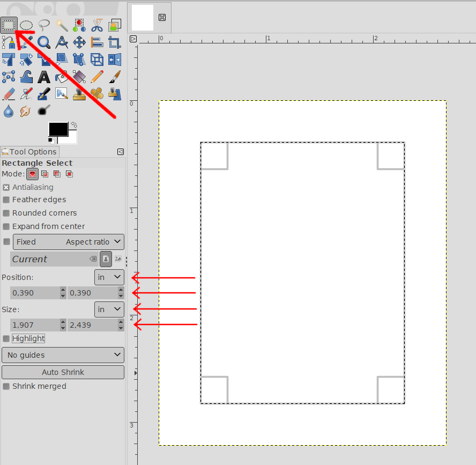Select the Eraser tool
This screenshot has height=465, width=476.
point(9,94)
